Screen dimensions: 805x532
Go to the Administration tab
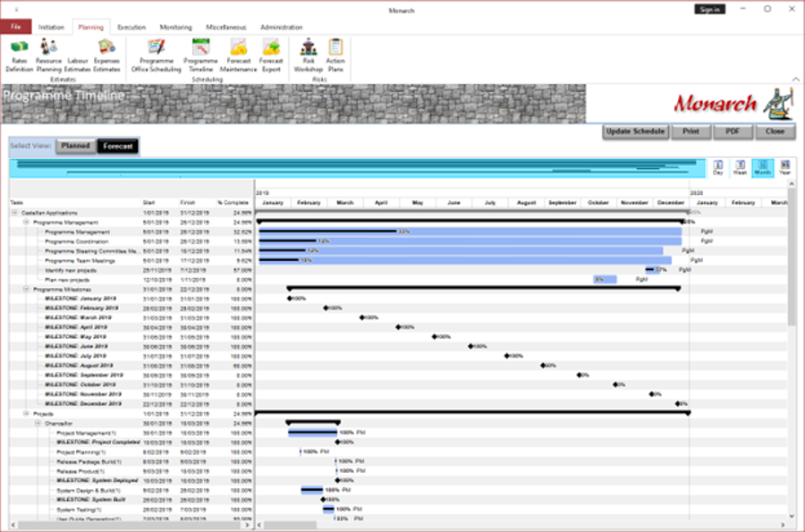pyautogui.click(x=282, y=27)
